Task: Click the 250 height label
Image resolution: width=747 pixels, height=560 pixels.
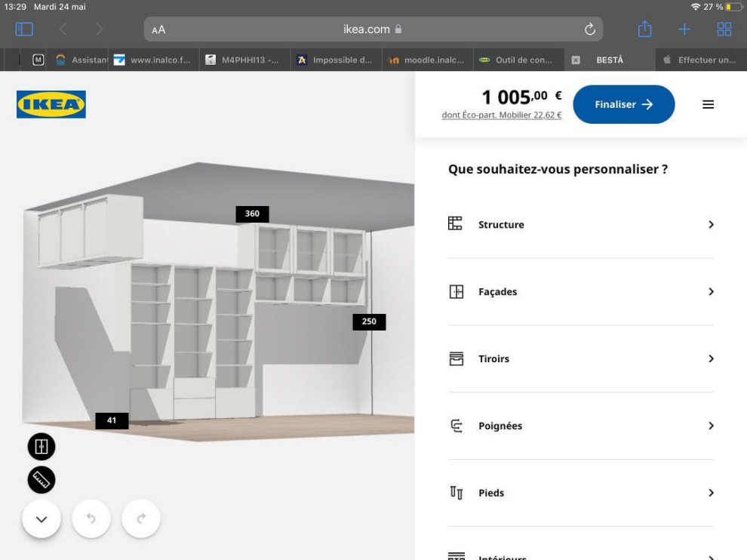Action: point(369,322)
